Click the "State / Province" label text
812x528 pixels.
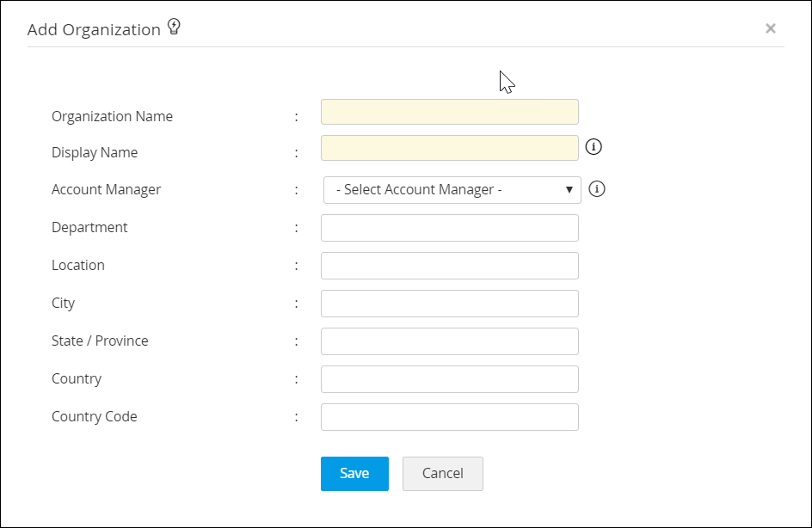coord(100,341)
